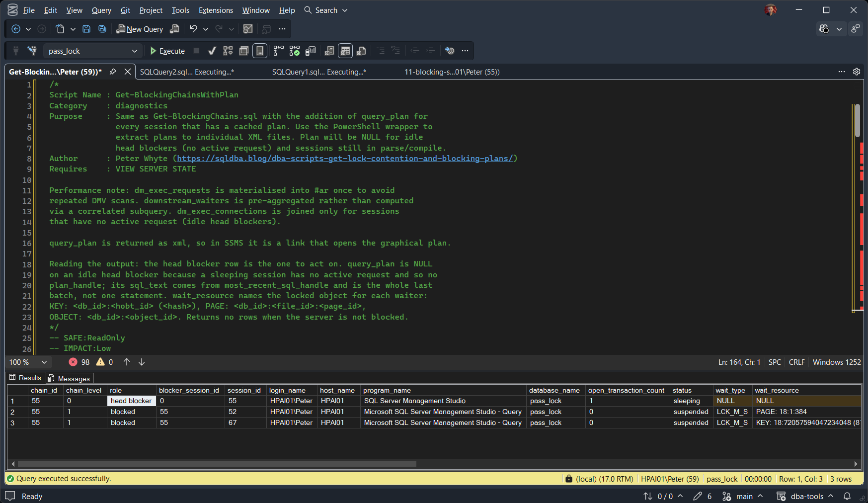Click the pin icon on Get-Blockin tab
This screenshot has height=503, width=868.
pos(113,72)
